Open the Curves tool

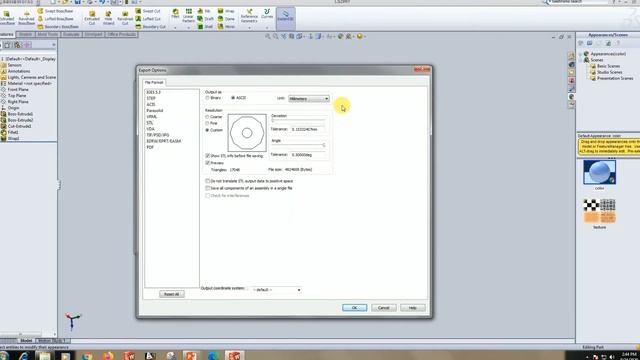(267, 13)
